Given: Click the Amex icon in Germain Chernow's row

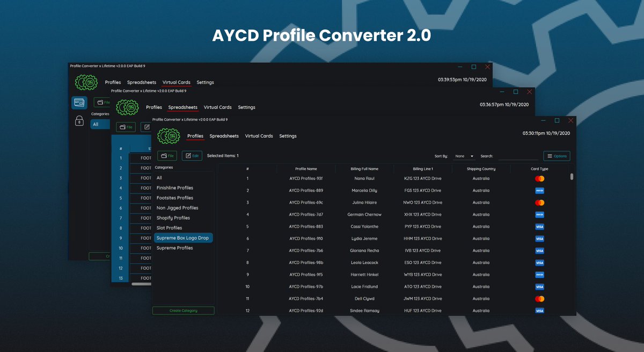Looking at the screenshot, I should coord(540,214).
